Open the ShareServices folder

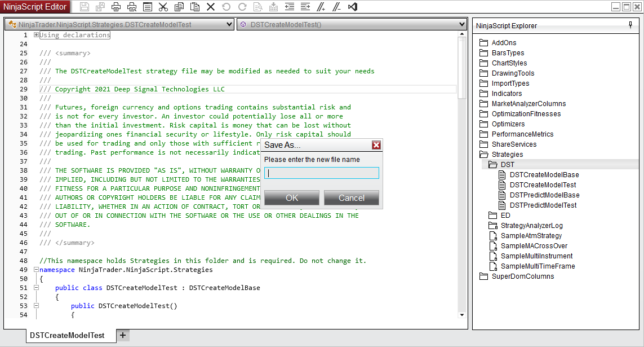pos(508,144)
